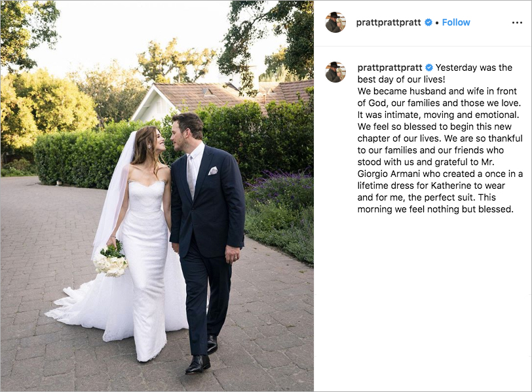Click the groom's white pocket square
Screen dimensions: 532x392
coord(213,170)
